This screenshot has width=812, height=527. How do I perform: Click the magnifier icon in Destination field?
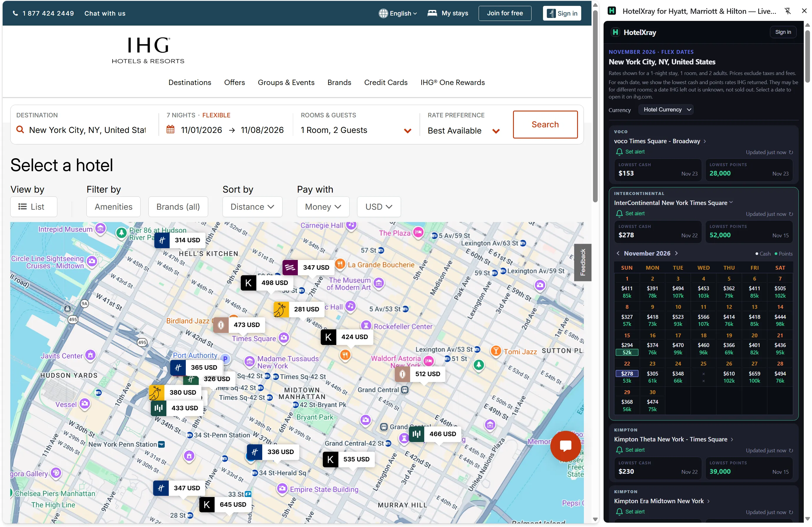(x=20, y=130)
